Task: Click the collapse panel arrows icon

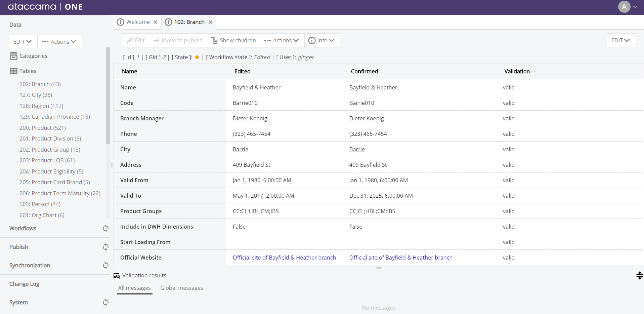Action: pos(639,276)
